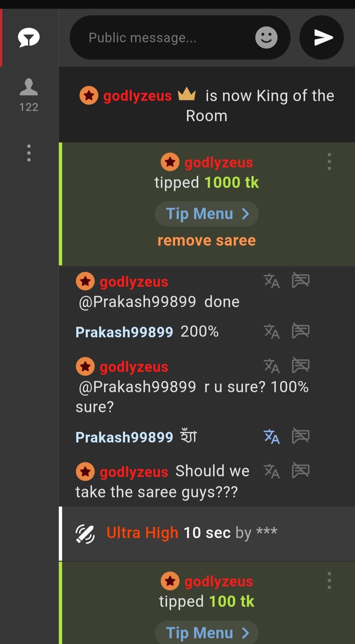Open the chat tab icon in sidebar
355x644 pixels.
[x=29, y=37]
